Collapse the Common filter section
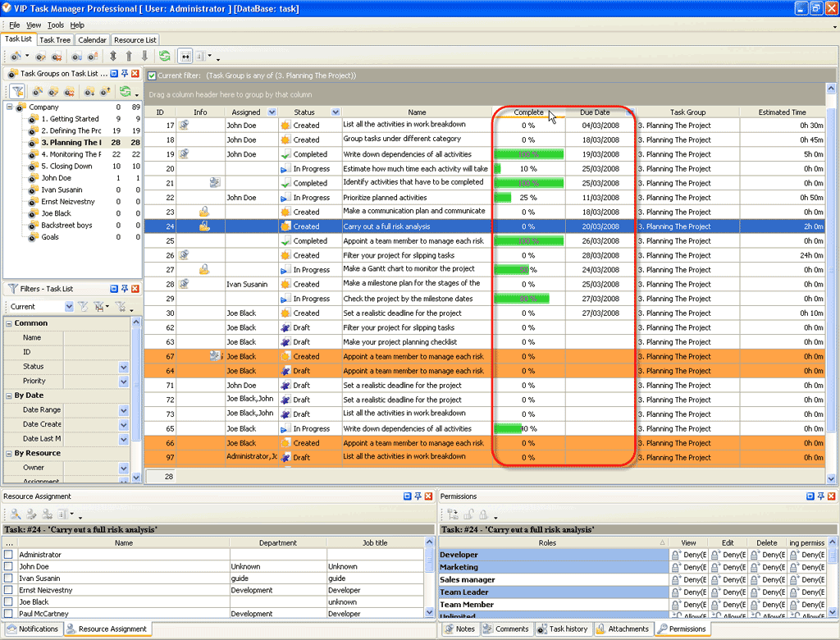The image size is (840, 640). [x=9, y=323]
